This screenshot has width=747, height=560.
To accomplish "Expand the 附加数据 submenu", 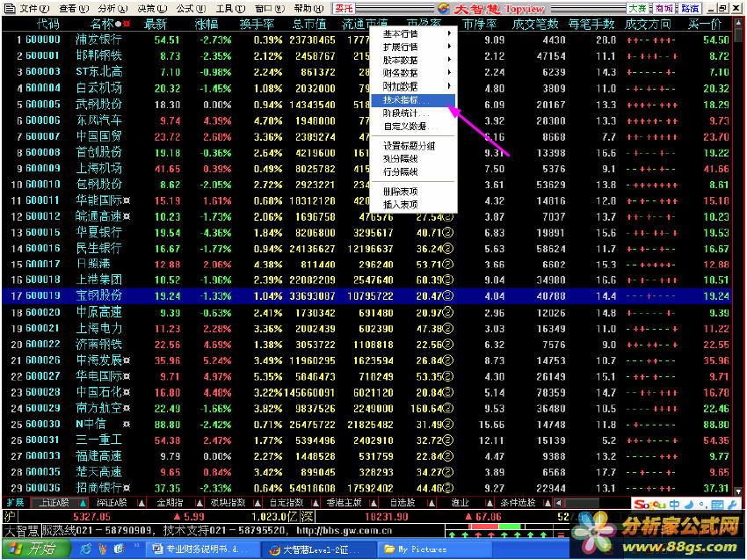I will pos(414,86).
